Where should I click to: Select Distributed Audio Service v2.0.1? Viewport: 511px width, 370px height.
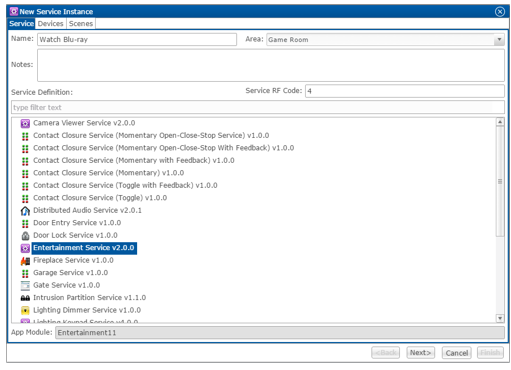(87, 210)
